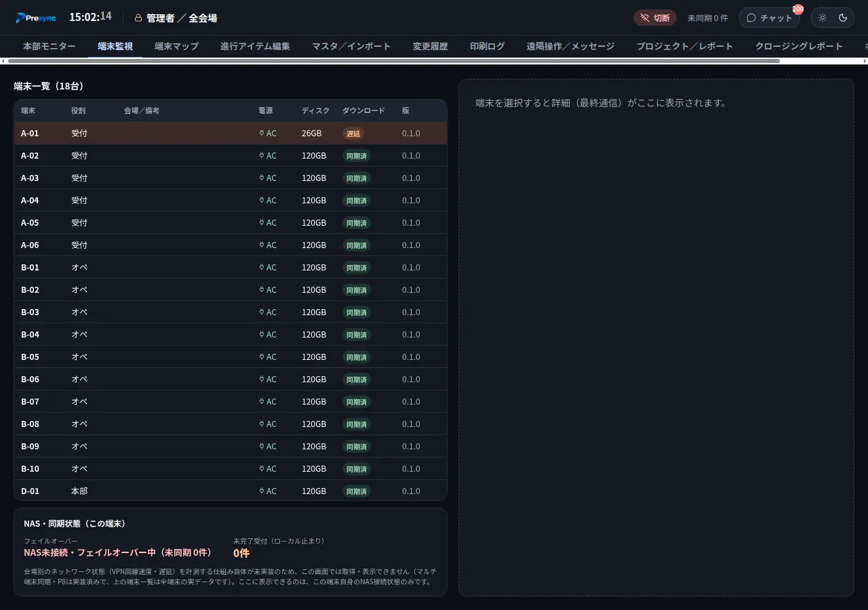868x610 pixels.
Task: Open the 本部モニター tab
Action: point(50,46)
